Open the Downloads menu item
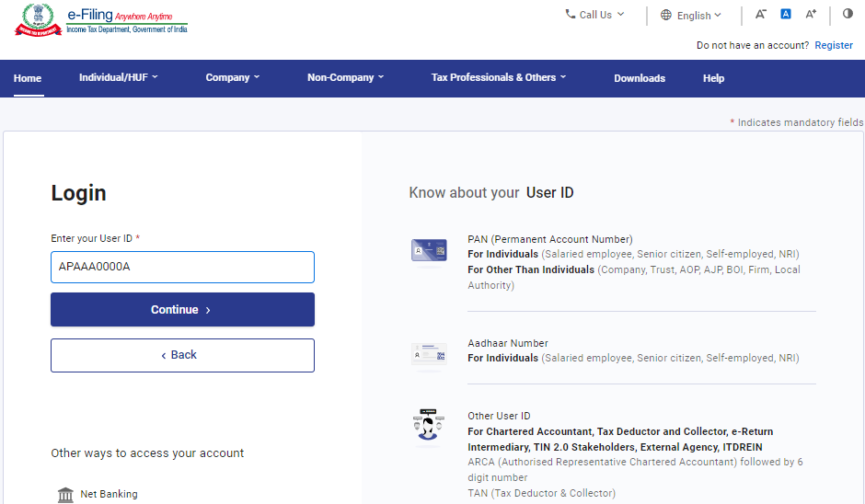Screen dimensions: 865x504 coord(640,78)
